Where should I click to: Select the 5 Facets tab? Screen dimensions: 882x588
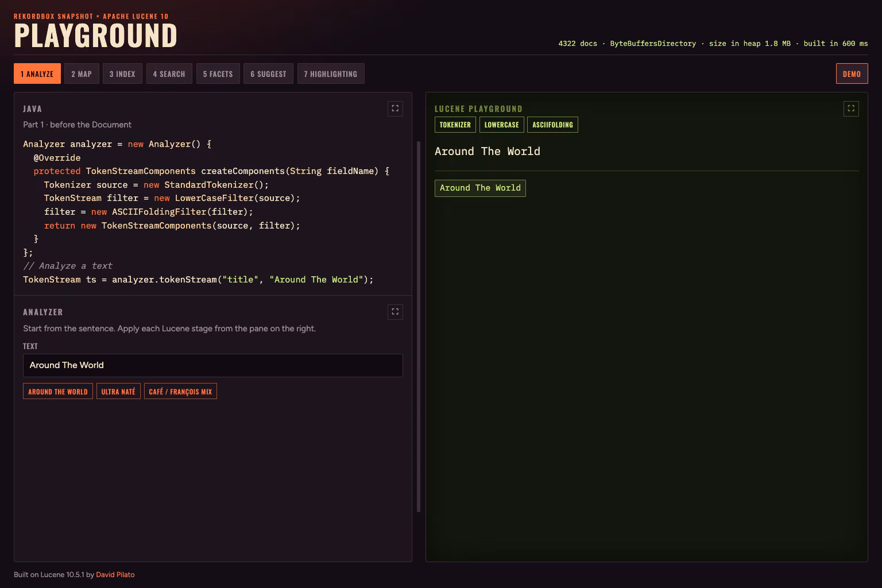click(x=218, y=73)
